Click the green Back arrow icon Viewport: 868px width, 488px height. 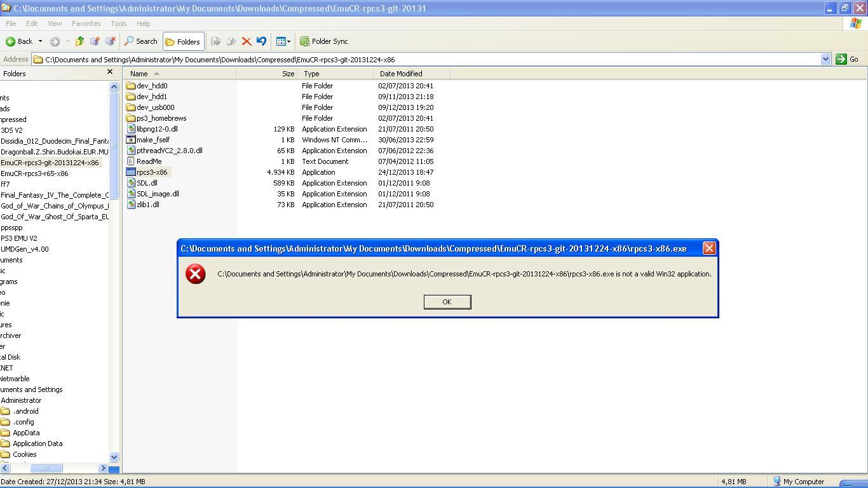(x=10, y=41)
